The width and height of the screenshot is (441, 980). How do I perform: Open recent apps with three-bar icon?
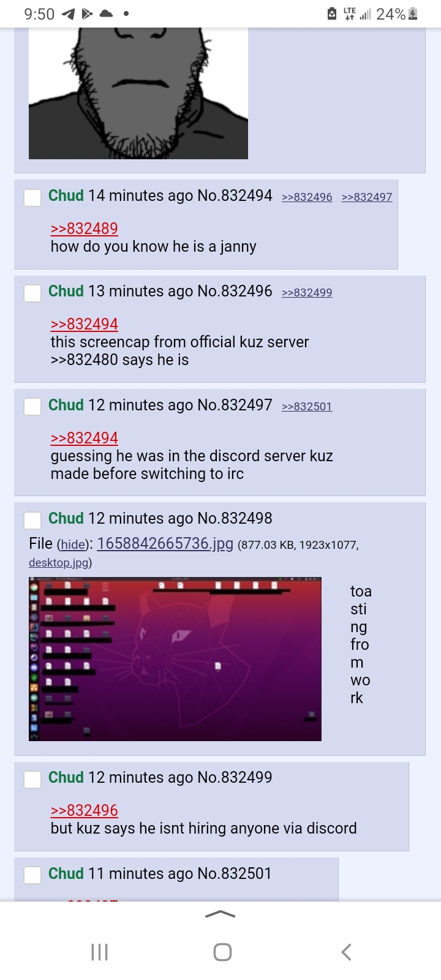(x=99, y=952)
